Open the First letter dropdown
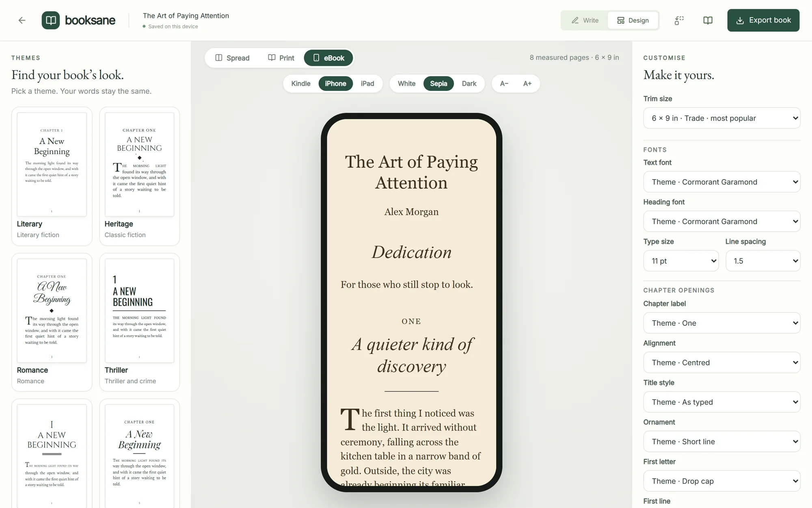 (x=722, y=481)
